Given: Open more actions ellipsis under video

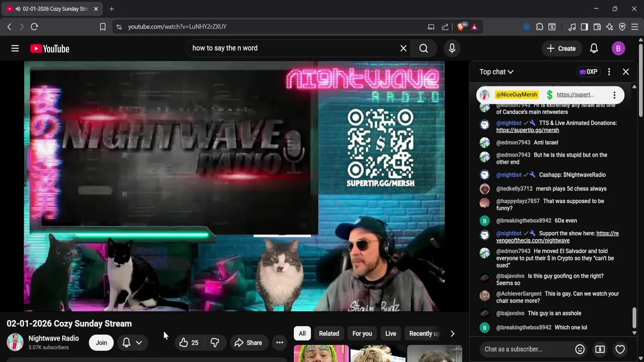Looking at the screenshot, I should coord(280,343).
